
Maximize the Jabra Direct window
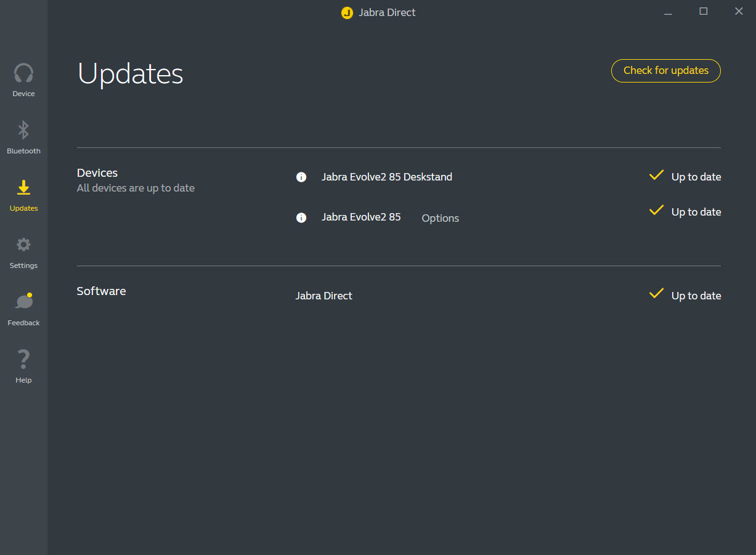(x=703, y=11)
